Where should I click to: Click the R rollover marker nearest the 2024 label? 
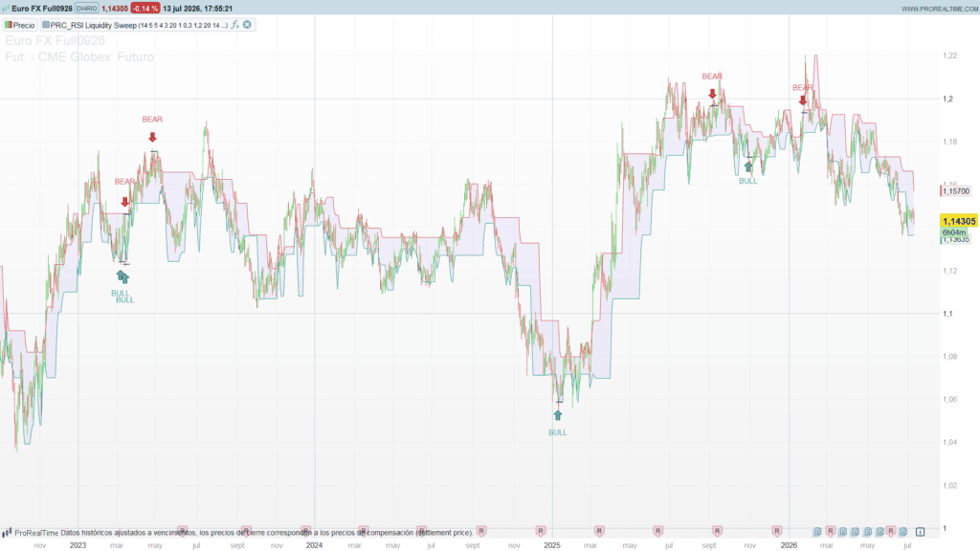[305, 531]
